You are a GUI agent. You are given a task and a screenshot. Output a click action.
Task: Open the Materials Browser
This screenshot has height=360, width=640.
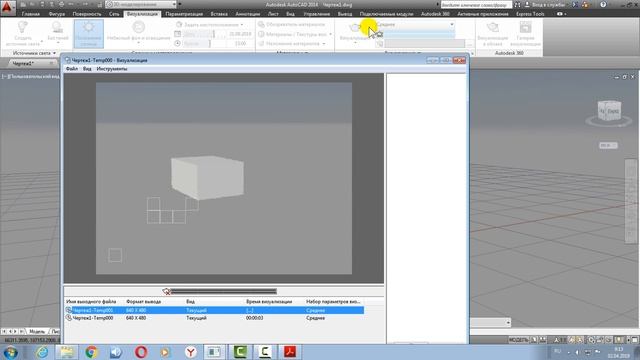click(292, 24)
